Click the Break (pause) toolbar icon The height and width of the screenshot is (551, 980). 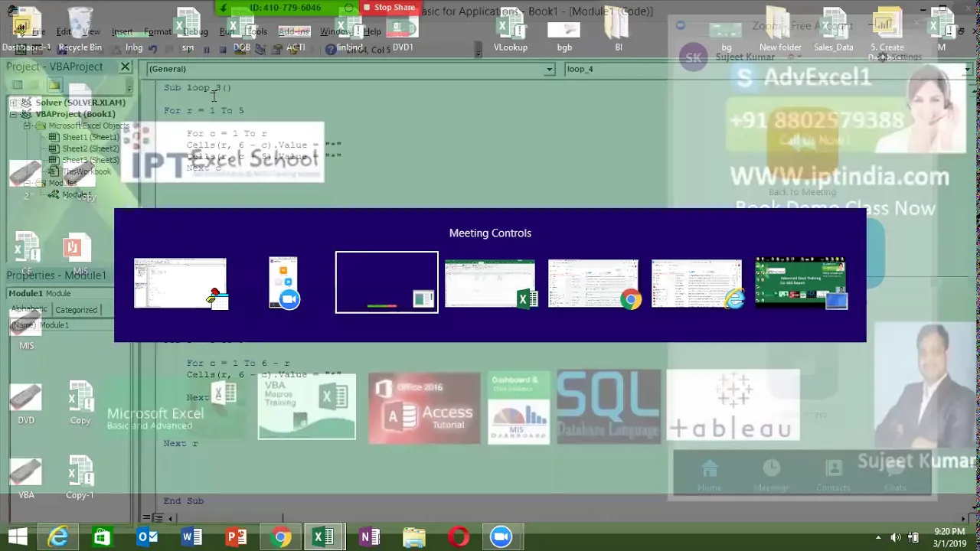[x=207, y=49]
